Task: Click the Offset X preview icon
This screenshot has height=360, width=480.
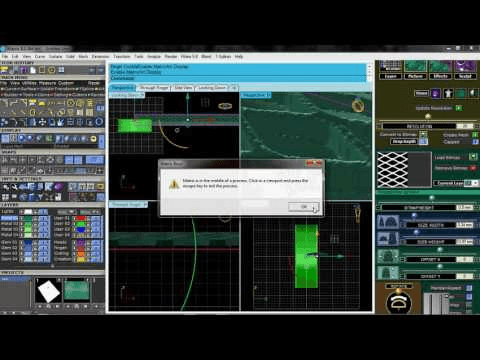Action: click(388, 256)
